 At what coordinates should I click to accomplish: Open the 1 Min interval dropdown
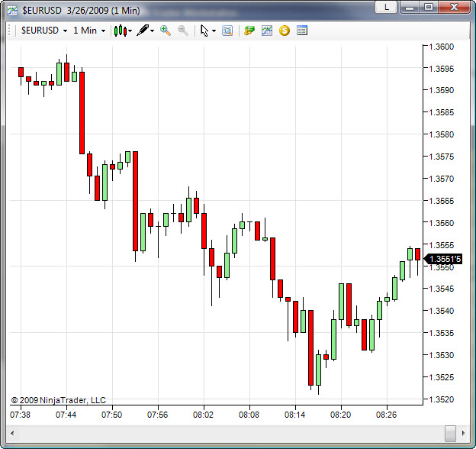click(x=89, y=31)
